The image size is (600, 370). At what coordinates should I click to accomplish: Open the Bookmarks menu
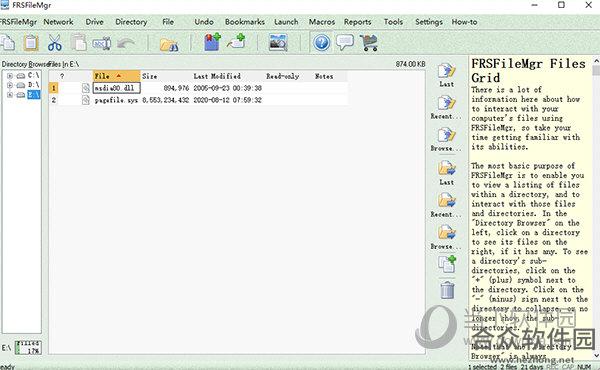(x=245, y=22)
